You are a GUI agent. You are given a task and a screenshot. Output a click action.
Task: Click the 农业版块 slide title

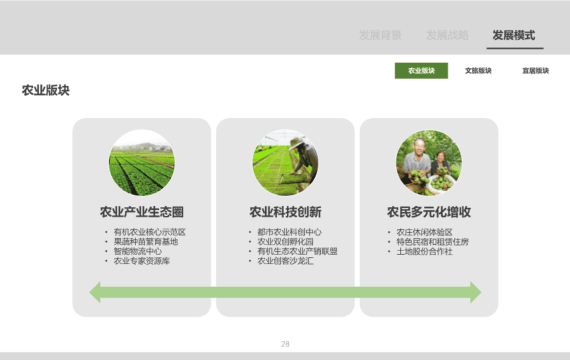coord(46,90)
